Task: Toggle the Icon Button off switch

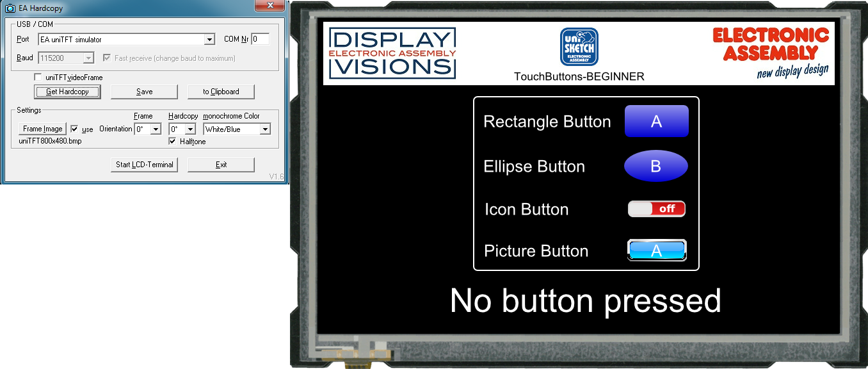Action: coord(656,209)
